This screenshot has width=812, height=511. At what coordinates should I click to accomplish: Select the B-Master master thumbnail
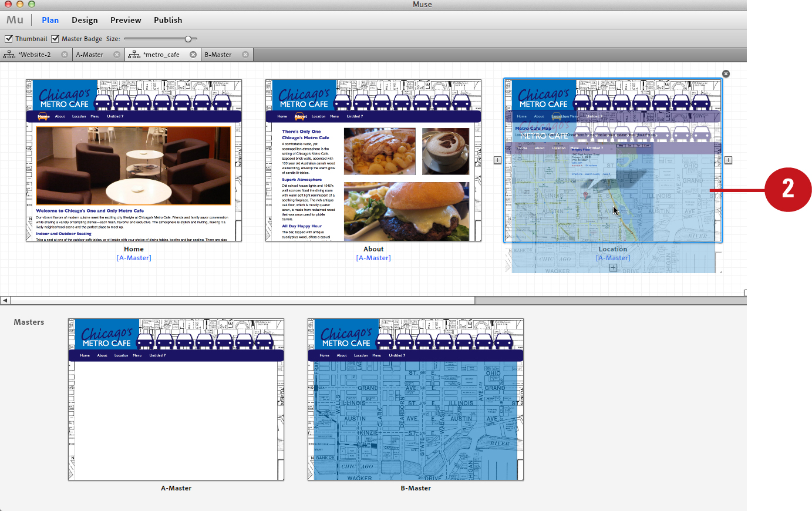(416, 399)
